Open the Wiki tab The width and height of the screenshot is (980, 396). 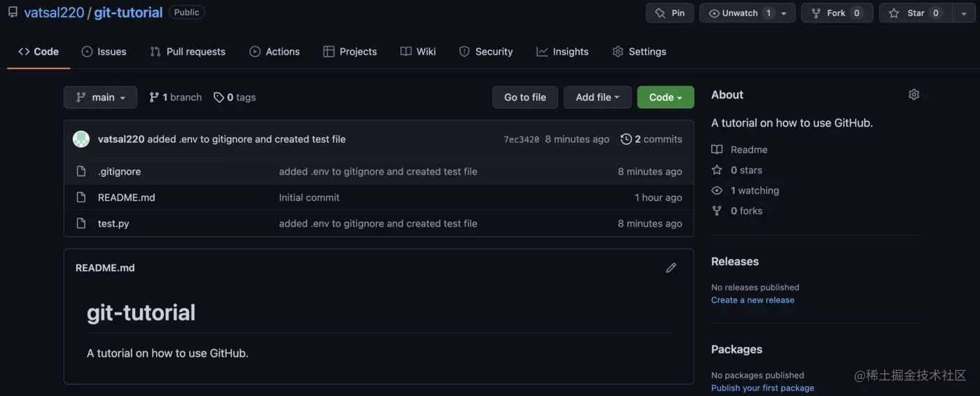(x=418, y=52)
